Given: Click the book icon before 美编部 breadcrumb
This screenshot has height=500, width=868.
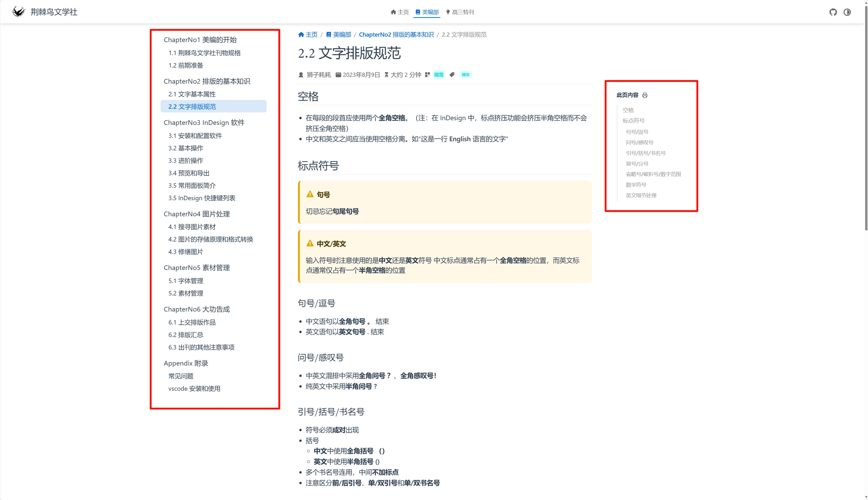Looking at the screenshot, I should (x=328, y=35).
